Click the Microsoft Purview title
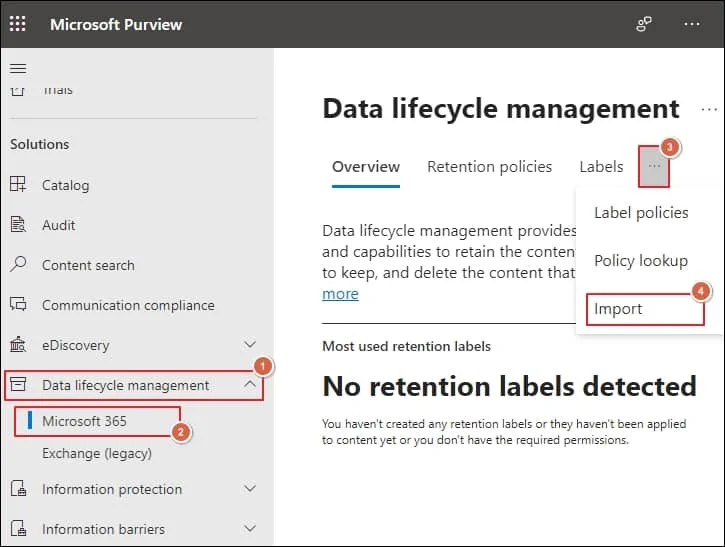 116,25
